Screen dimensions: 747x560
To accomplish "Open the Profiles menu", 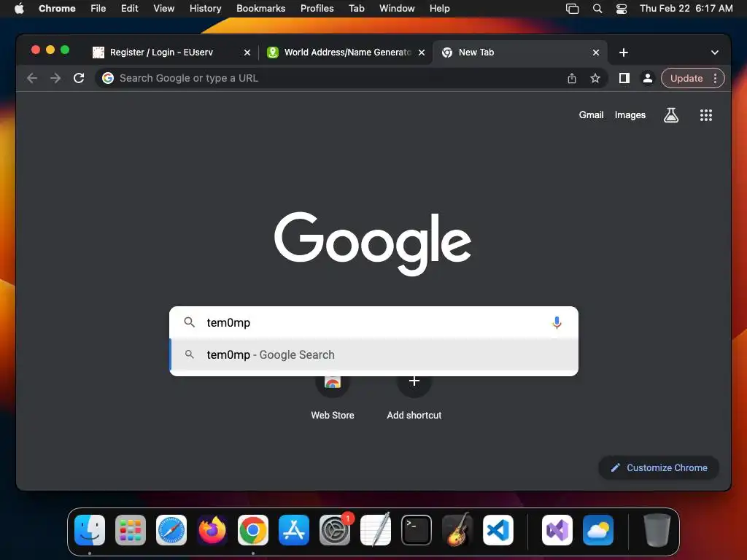I will [x=317, y=9].
